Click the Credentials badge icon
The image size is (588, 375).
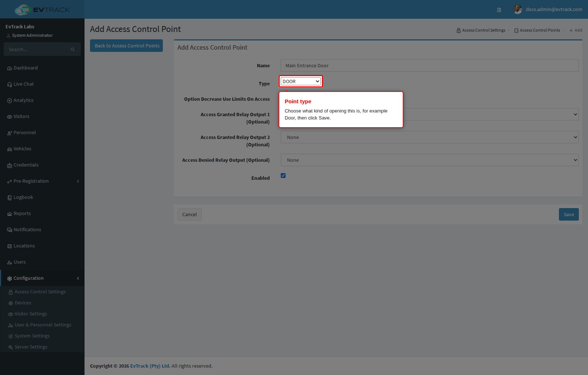pos(10,165)
